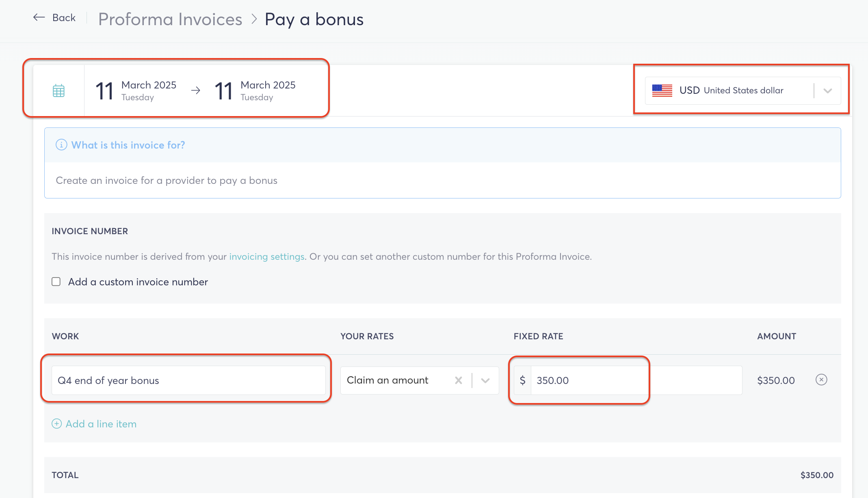Screen dimensions: 868x498
Task: Click the plus icon to add line
Action: point(57,424)
